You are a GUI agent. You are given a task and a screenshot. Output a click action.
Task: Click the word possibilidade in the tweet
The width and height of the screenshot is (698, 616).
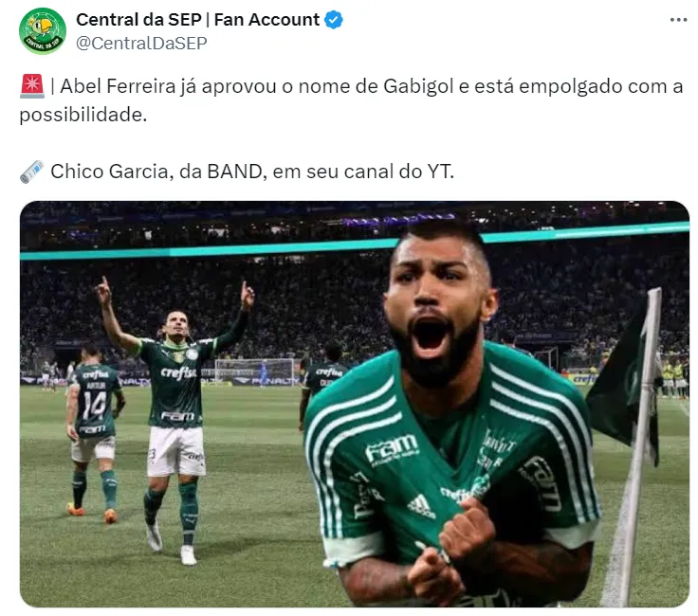[x=83, y=115]
